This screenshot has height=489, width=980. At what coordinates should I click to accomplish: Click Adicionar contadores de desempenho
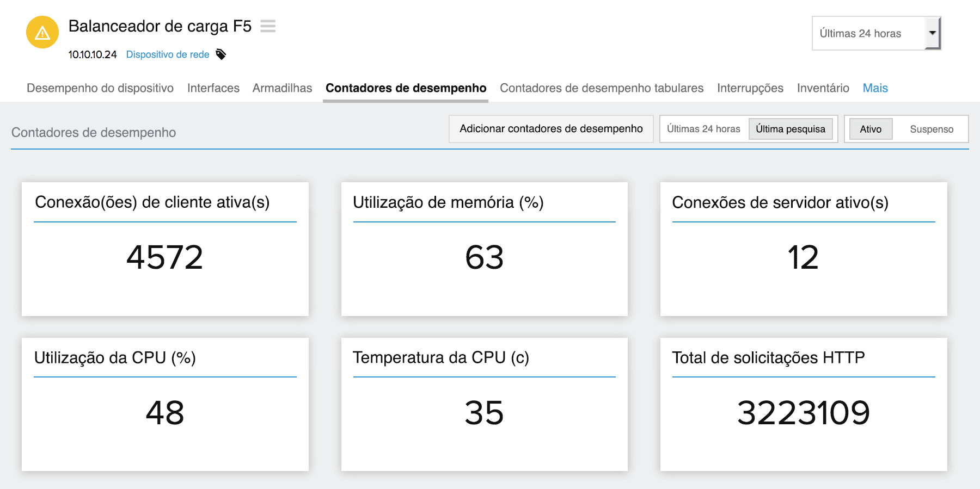click(550, 129)
